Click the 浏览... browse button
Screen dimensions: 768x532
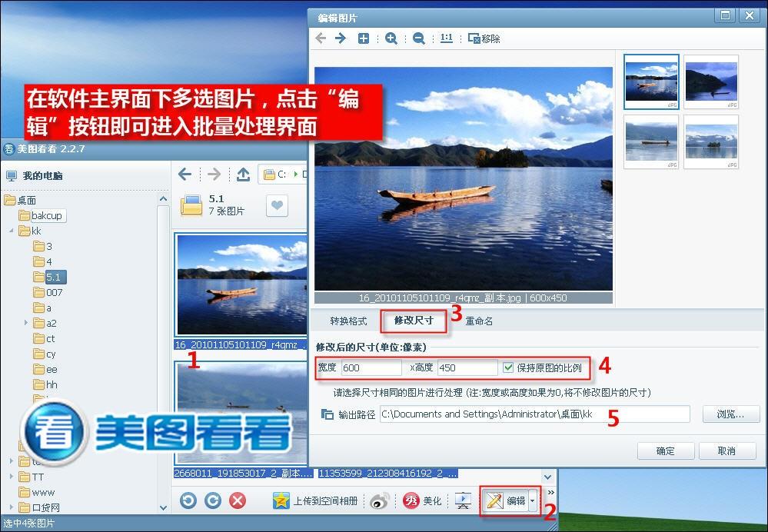tap(730, 414)
